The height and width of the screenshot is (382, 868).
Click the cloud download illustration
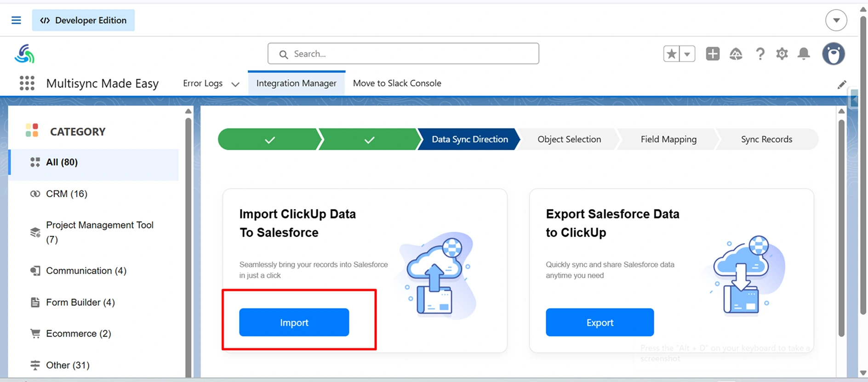point(745,275)
